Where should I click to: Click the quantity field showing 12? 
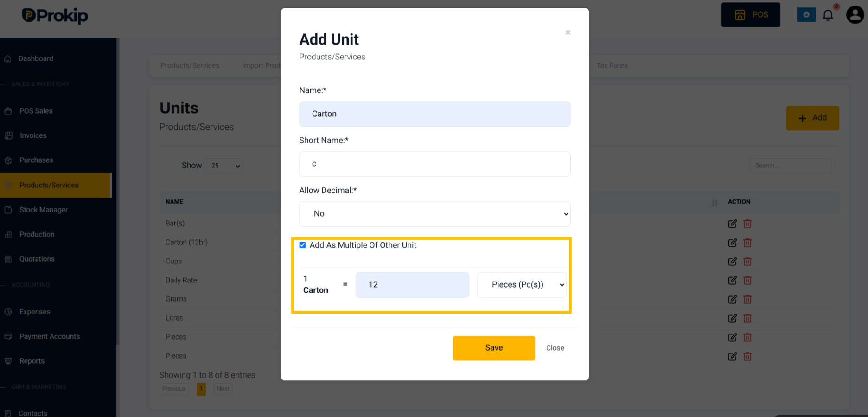(x=412, y=285)
